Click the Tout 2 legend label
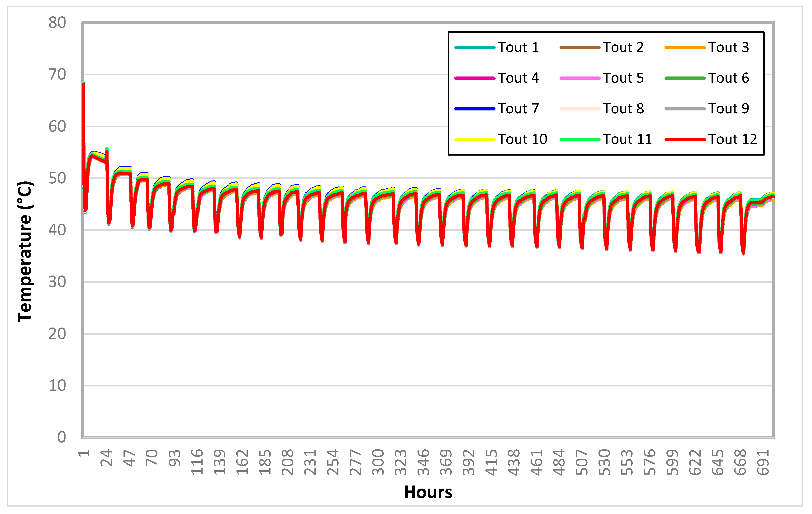The width and height of the screenshot is (812, 514). coord(623,48)
